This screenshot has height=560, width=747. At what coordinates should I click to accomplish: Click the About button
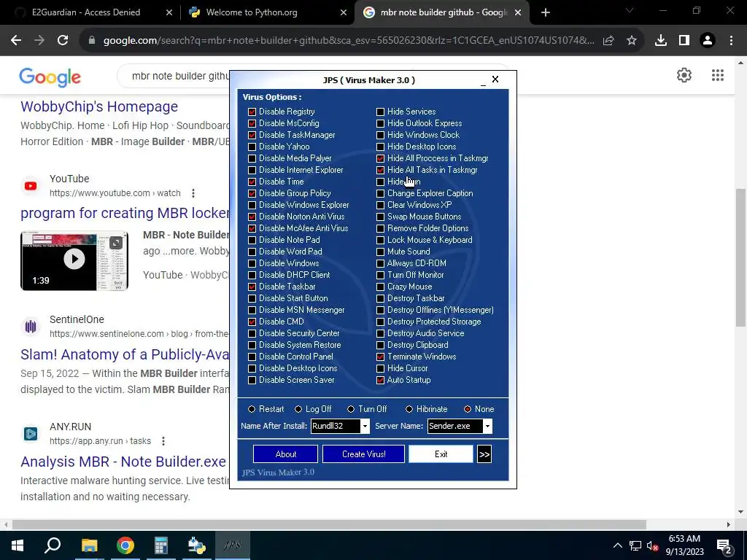click(x=285, y=454)
